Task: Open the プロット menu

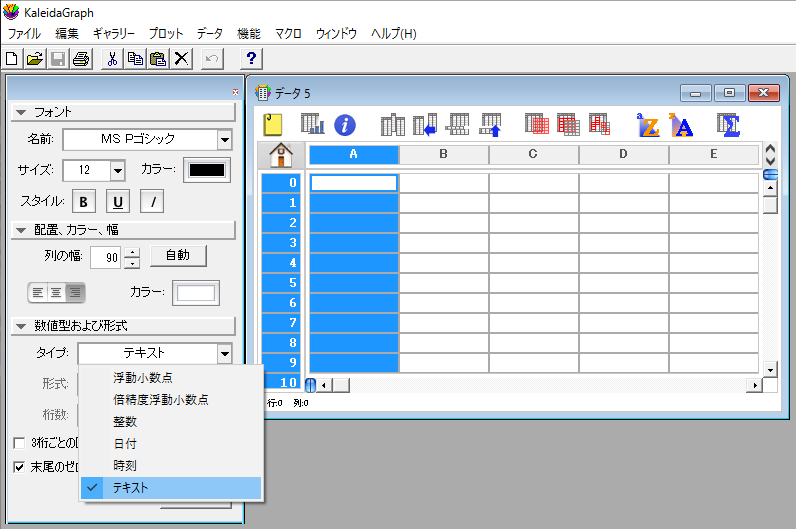Action: pyautogui.click(x=165, y=34)
